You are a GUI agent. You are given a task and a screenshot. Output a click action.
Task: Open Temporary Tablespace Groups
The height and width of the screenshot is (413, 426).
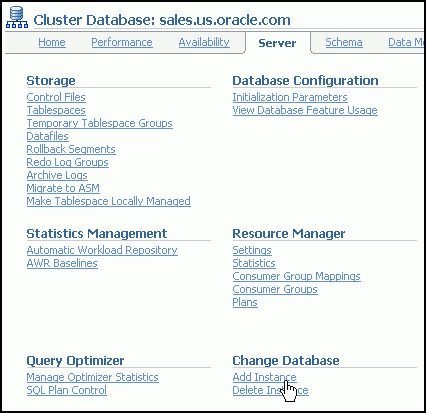[x=99, y=123]
